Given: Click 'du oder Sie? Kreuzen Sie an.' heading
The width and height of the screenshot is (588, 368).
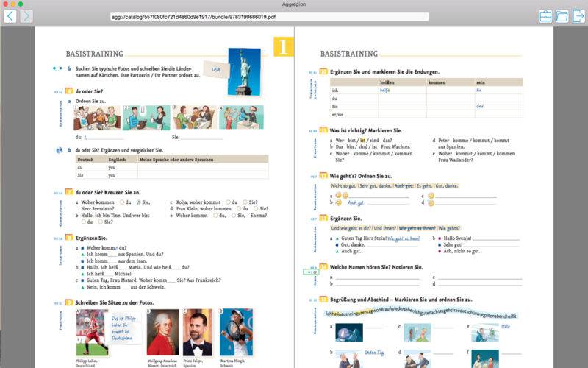Looking at the screenshot, I should [x=108, y=192].
